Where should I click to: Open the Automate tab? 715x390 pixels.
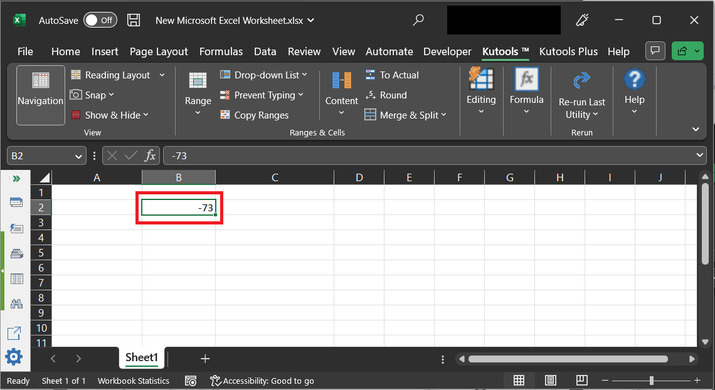coord(389,52)
